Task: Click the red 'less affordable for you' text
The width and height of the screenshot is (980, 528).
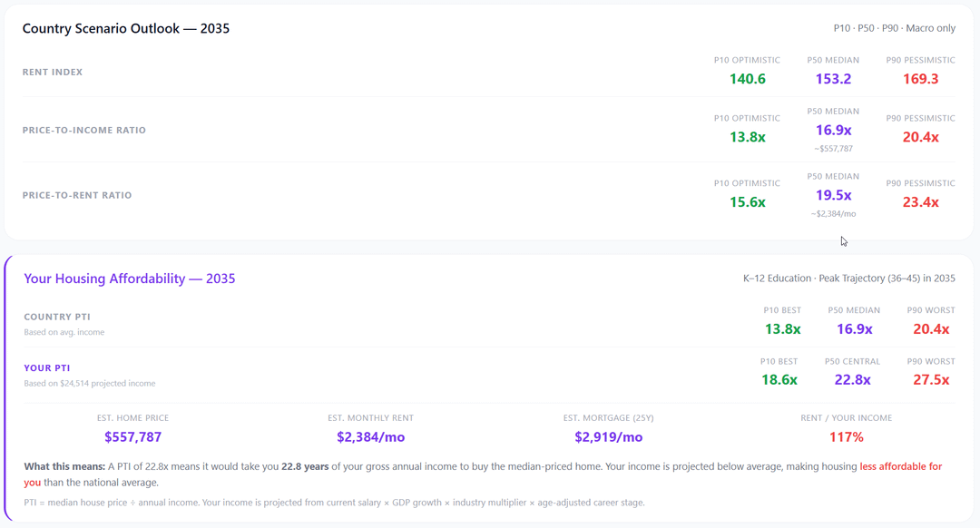Action: (900, 466)
